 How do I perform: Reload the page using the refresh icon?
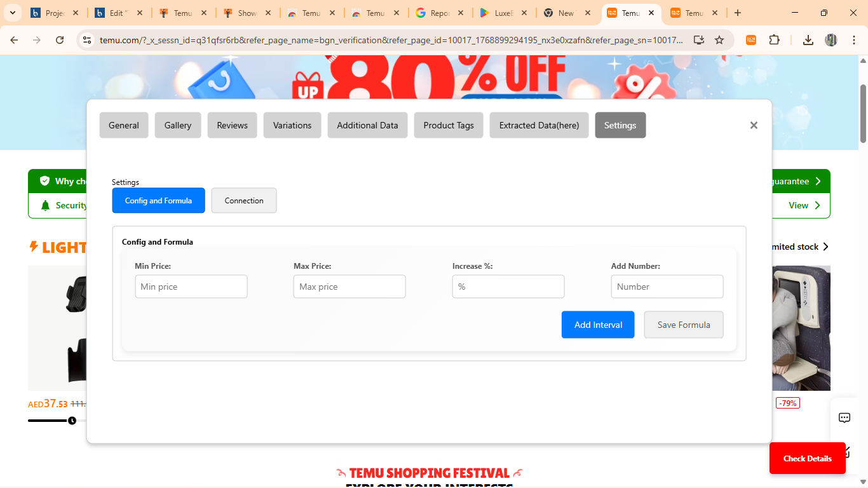(59, 39)
